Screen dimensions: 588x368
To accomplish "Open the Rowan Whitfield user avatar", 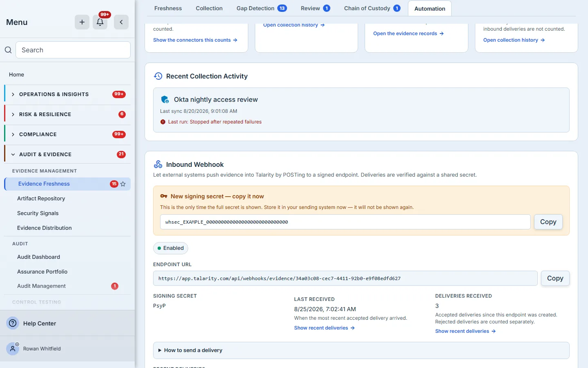I will pyautogui.click(x=13, y=349).
